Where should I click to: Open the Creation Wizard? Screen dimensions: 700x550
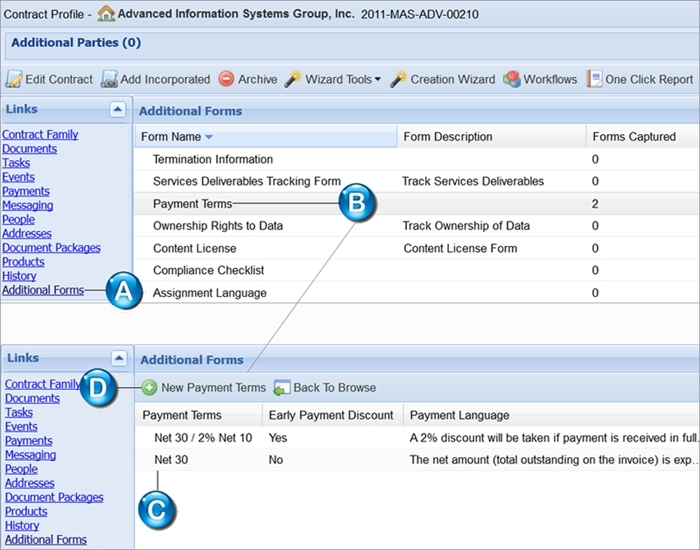pyautogui.click(x=453, y=79)
